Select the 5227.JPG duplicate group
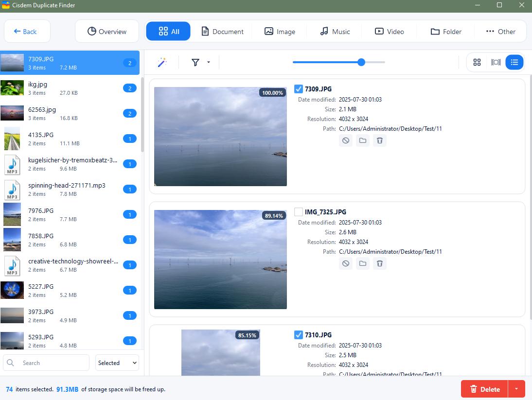532x400 pixels. click(70, 290)
